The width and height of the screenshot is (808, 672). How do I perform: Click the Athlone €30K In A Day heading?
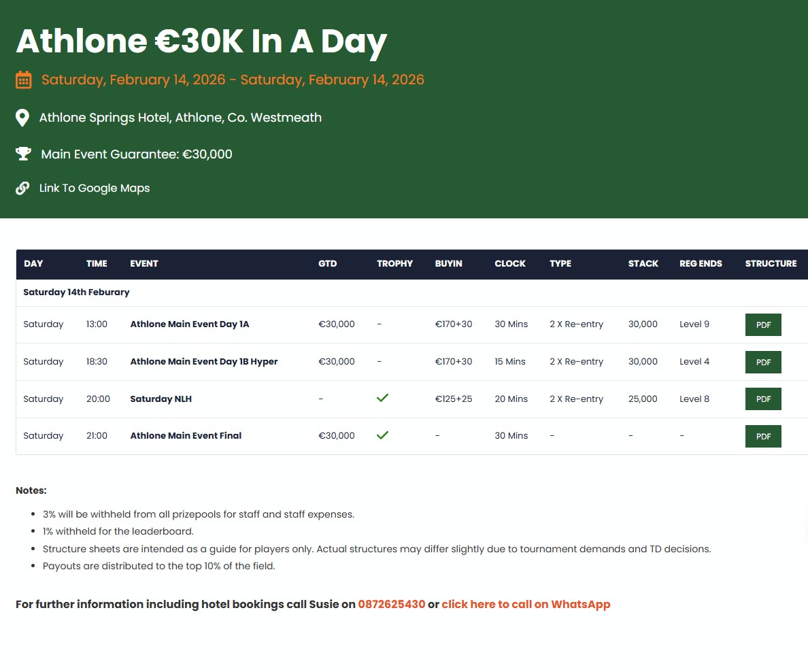201,41
